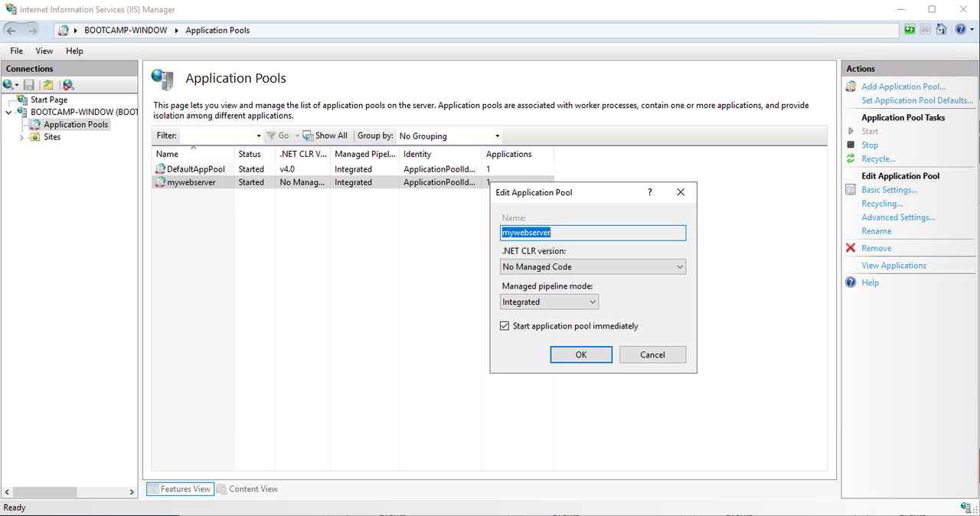Switch to the Features View tab
The image size is (980, 516).
[179, 488]
